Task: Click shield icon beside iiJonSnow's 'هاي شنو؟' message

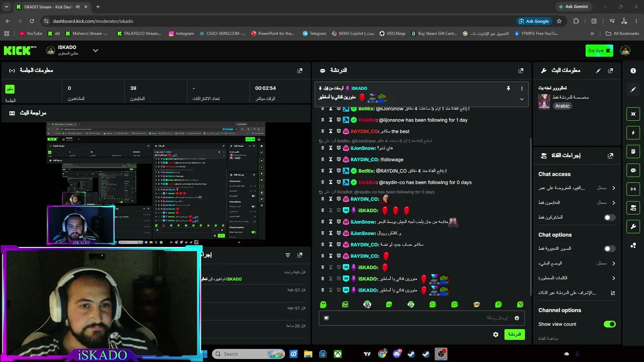Action: coord(339,148)
